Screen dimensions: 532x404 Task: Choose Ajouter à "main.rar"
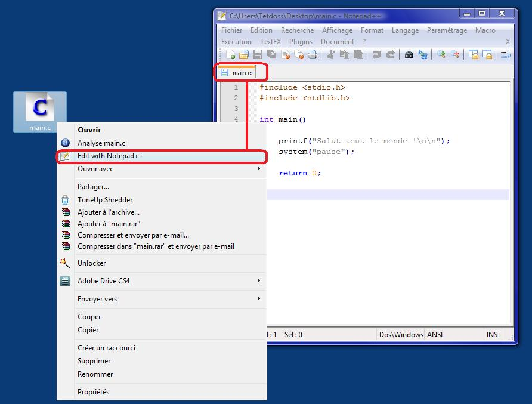(162, 223)
